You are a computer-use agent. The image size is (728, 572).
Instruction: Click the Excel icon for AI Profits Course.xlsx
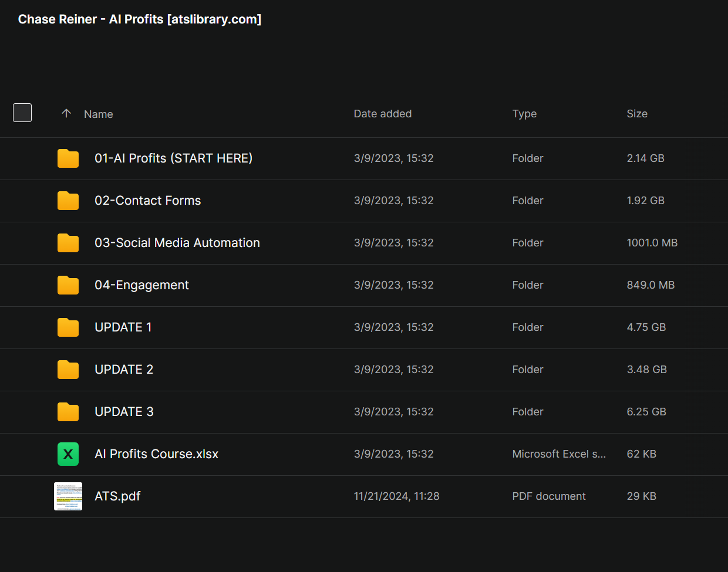68,454
